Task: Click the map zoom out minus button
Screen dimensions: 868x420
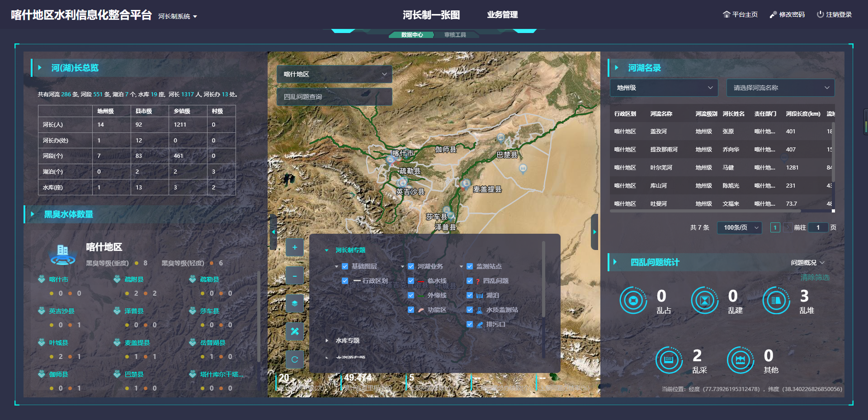Action: coord(295,275)
